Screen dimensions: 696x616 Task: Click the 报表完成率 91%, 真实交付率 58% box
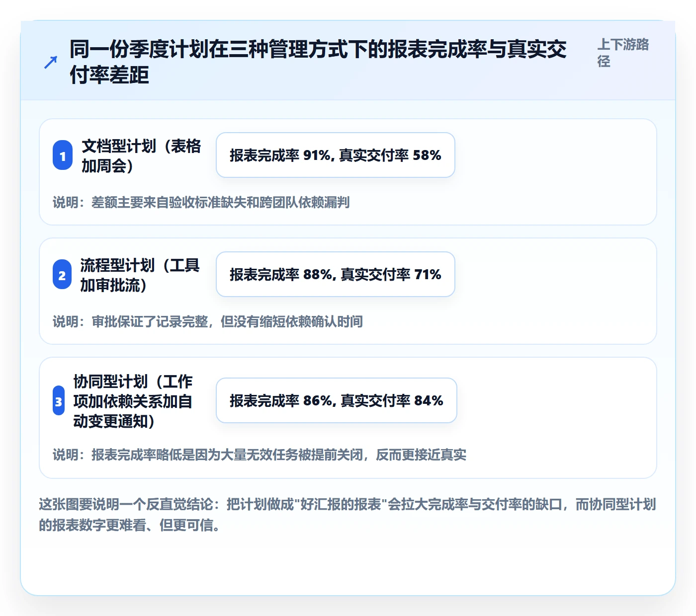pyautogui.click(x=336, y=155)
